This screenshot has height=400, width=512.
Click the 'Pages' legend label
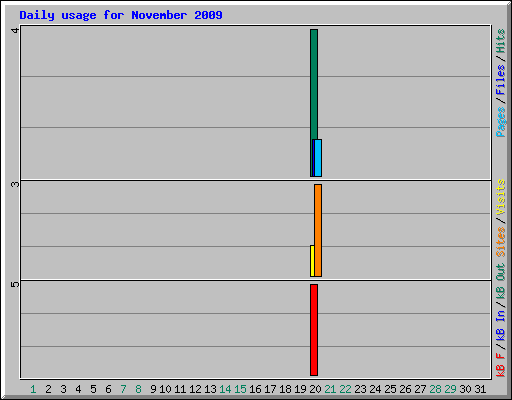tap(500, 122)
